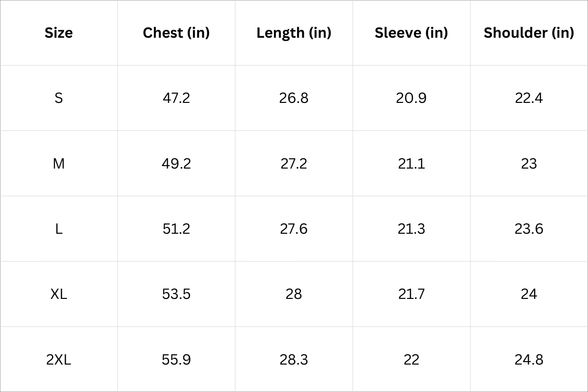Select sleeve value 20.9 in S row
The image size is (588, 392).
click(x=412, y=98)
